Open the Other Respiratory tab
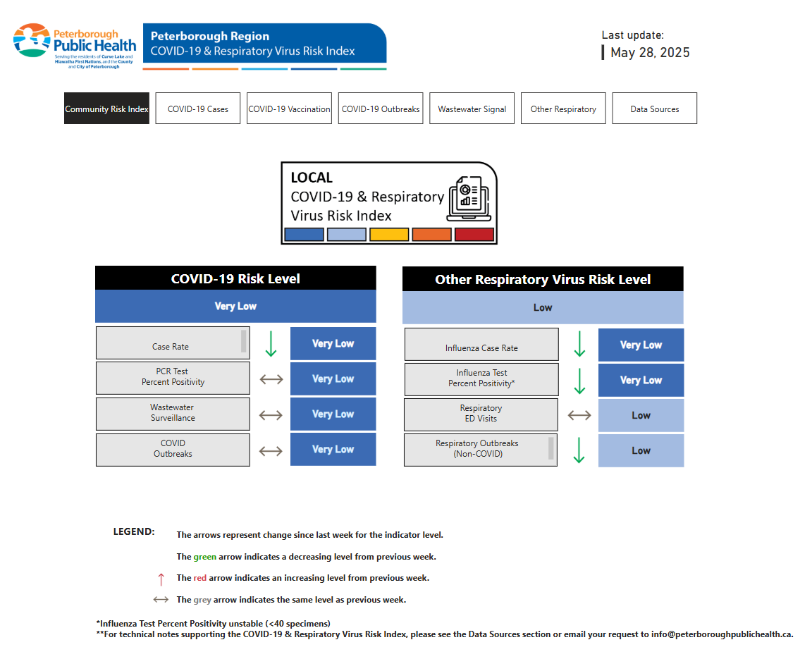 tap(563, 109)
